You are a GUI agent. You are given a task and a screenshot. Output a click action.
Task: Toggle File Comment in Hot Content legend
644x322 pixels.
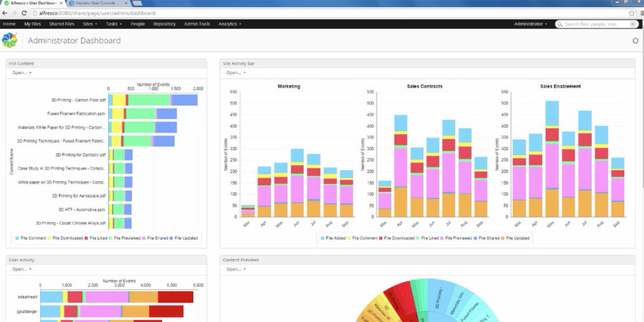tap(31, 238)
